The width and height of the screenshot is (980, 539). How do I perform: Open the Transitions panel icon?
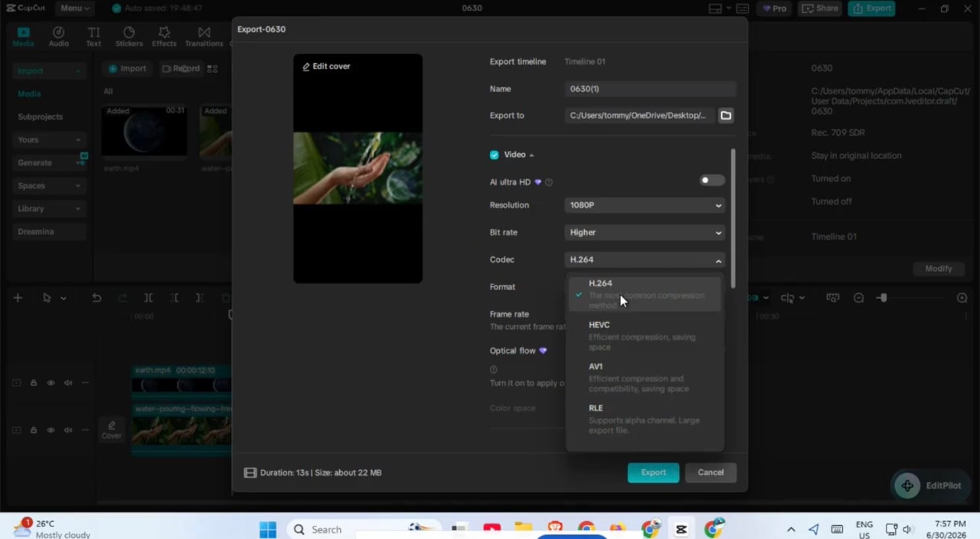pos(204,37)
